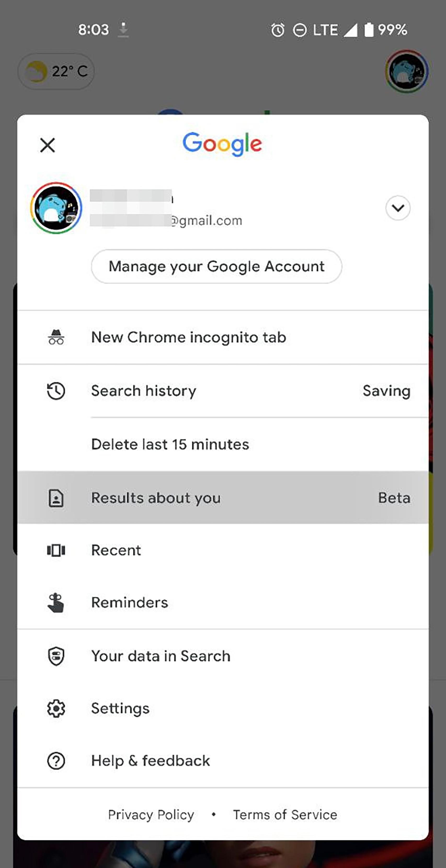
Task: Tap the Help & feedback question mark icon
Action: [56, 761]
